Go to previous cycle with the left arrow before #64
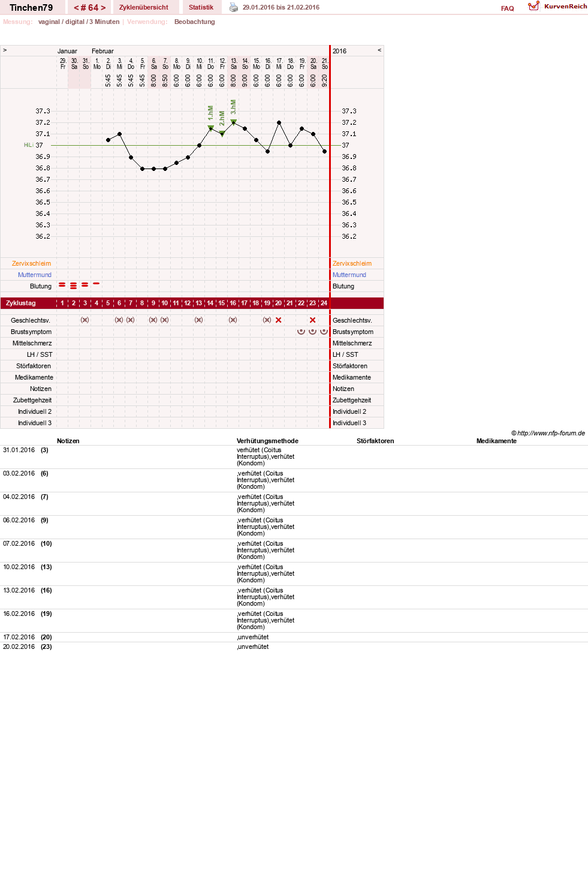 tap(76, 8)
